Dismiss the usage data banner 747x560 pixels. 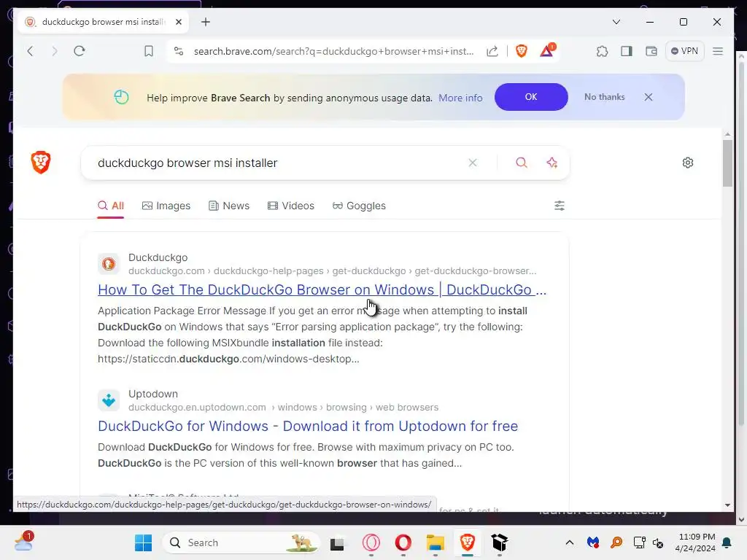pyautogui.click(x=649, y=97)
